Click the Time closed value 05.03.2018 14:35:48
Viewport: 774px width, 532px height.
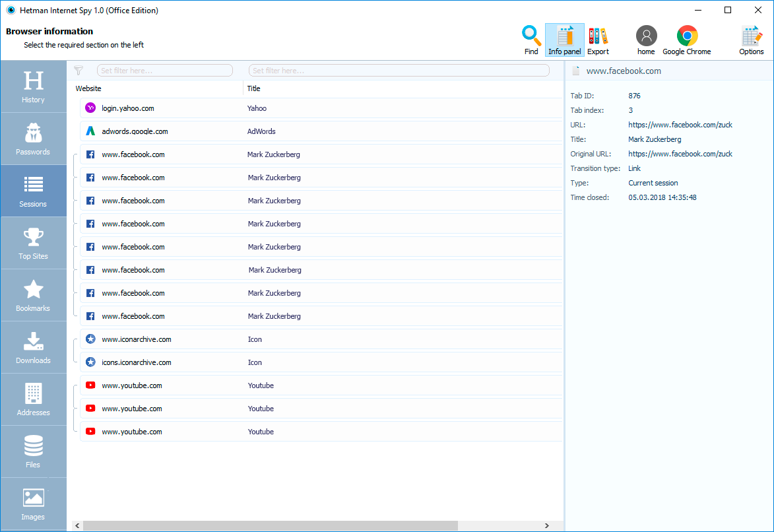[662, 197]
